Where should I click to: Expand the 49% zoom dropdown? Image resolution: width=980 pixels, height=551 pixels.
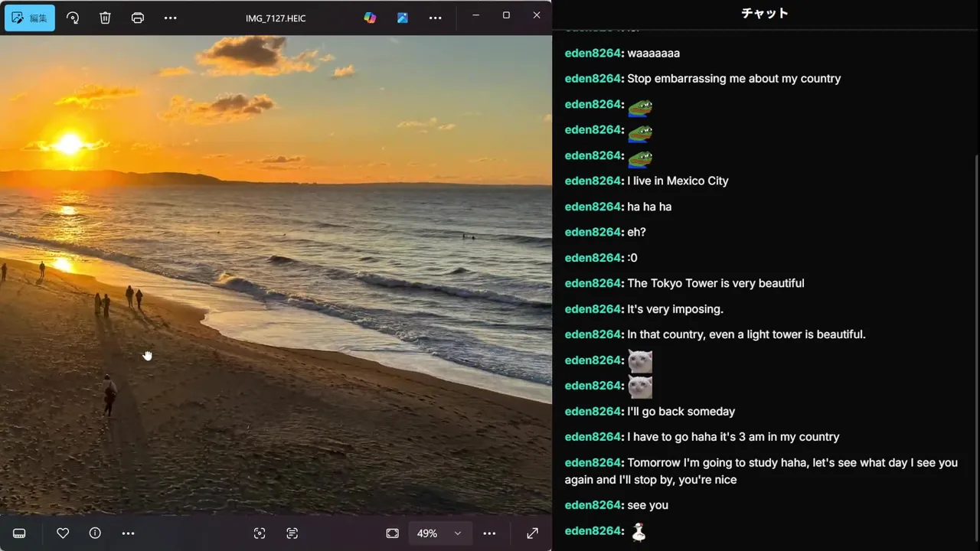(439, 533)
